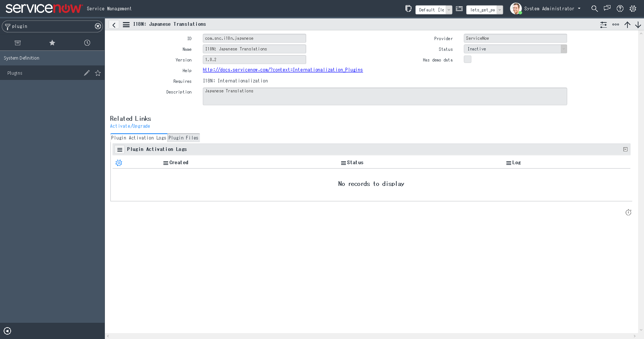
Task: Open the Connect chat sidebar icon
Action: [607, 8]
